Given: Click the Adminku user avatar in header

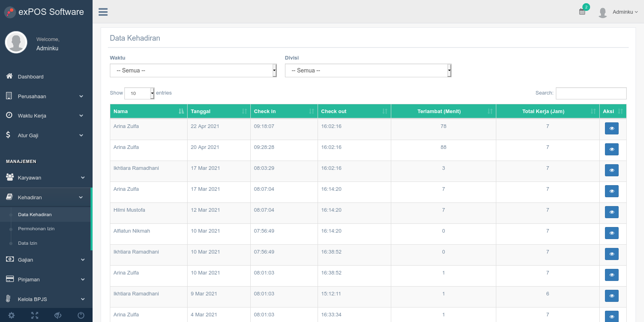Looking at the screenshot, I should click(x=603, y=12).
